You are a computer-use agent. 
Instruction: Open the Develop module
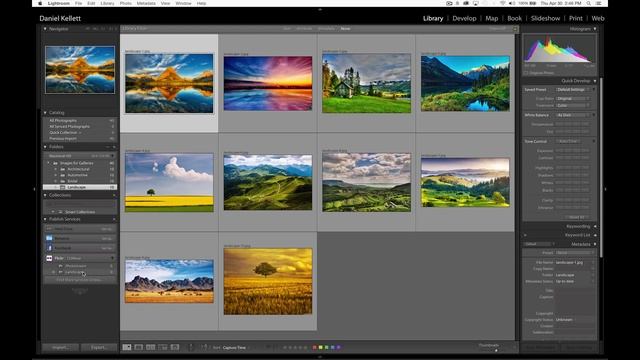(x=464, y=18)
